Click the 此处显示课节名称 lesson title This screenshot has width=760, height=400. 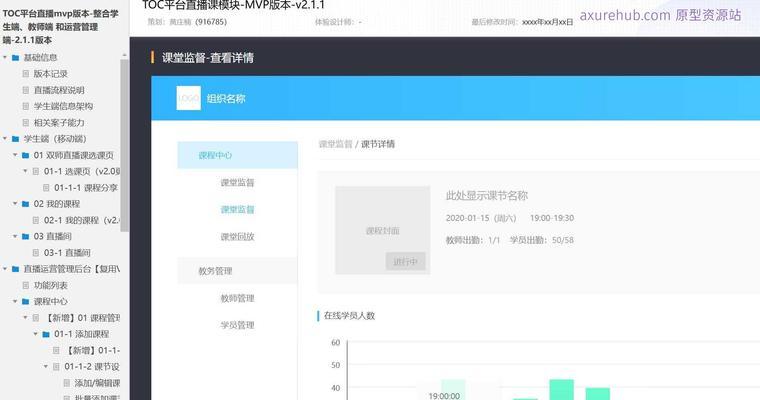coord(487,195)
